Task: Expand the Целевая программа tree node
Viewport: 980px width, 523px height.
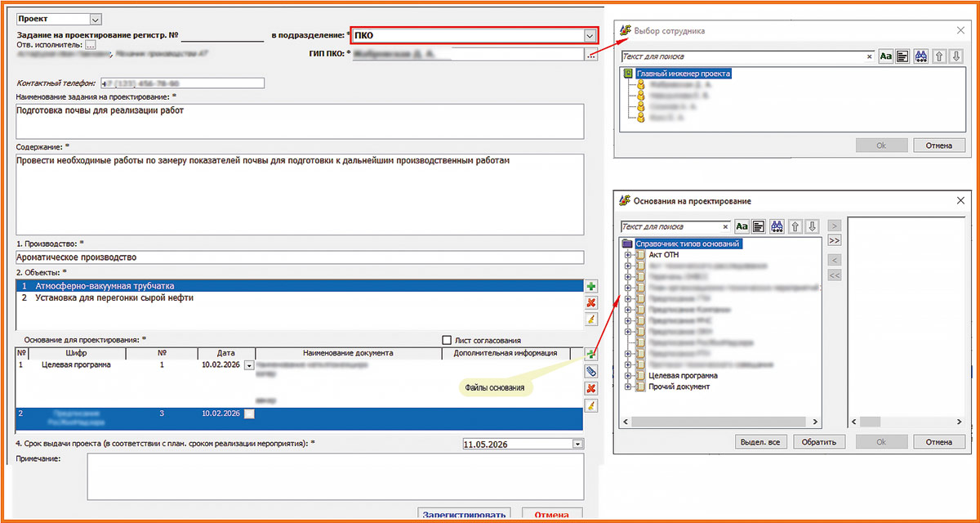Action: (x=627, y=376)
